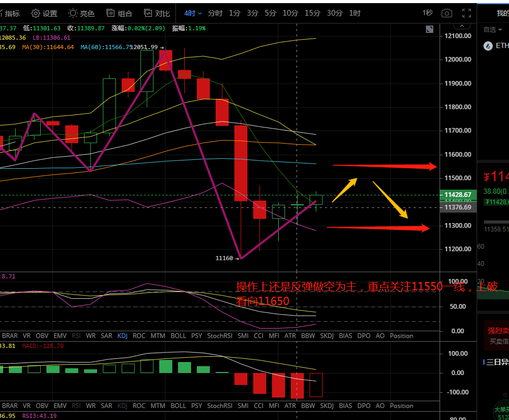Image resolution: width=509 pixels, height=420 pixels.
Task: Toggle the StochRSI indicator in the bottom row
Action: [x=220, y=406]
